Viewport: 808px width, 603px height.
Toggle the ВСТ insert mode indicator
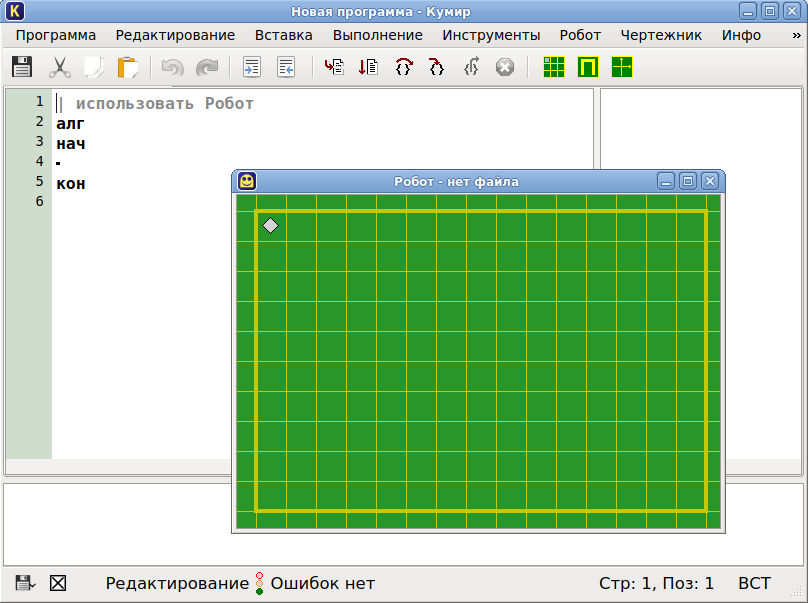click(754, 583)
